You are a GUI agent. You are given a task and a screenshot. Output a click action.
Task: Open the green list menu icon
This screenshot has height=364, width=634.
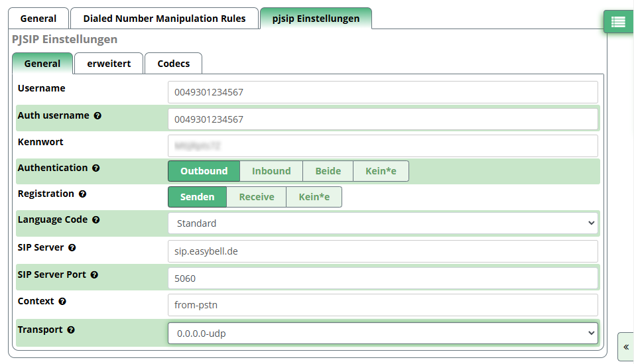coord(618,22)
